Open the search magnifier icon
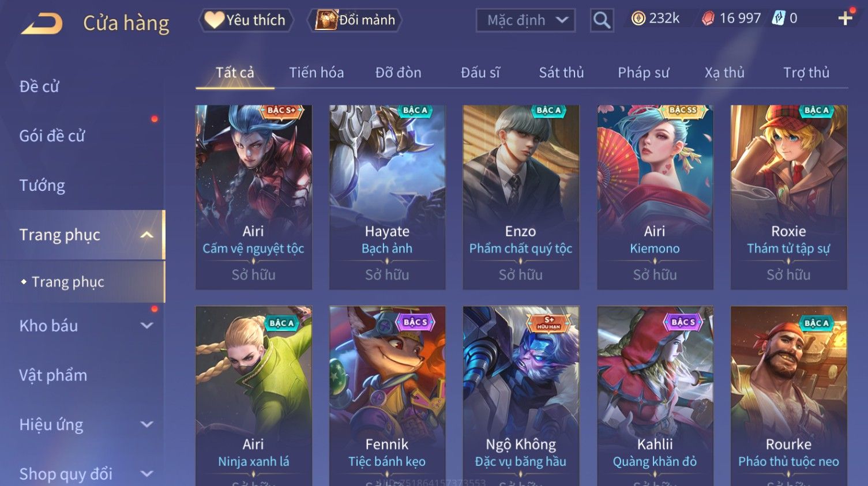 (602, 21)
